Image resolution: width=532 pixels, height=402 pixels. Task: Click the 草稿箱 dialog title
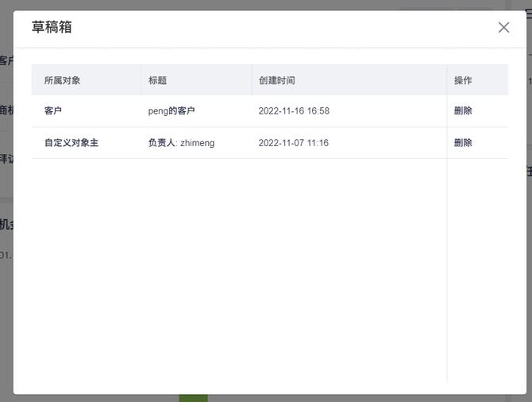coord(52,27)
